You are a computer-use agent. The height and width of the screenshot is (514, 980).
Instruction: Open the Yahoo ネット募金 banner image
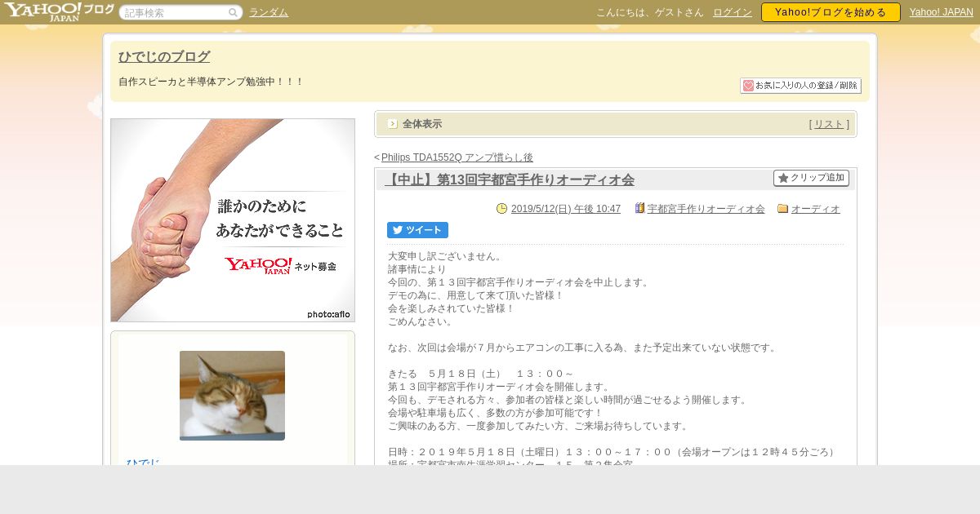tap(233, 220)
